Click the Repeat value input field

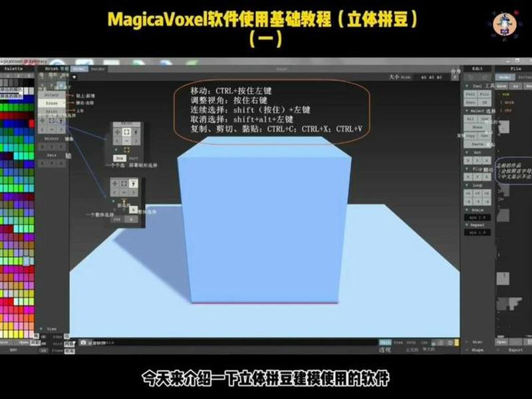coord(477,233)
